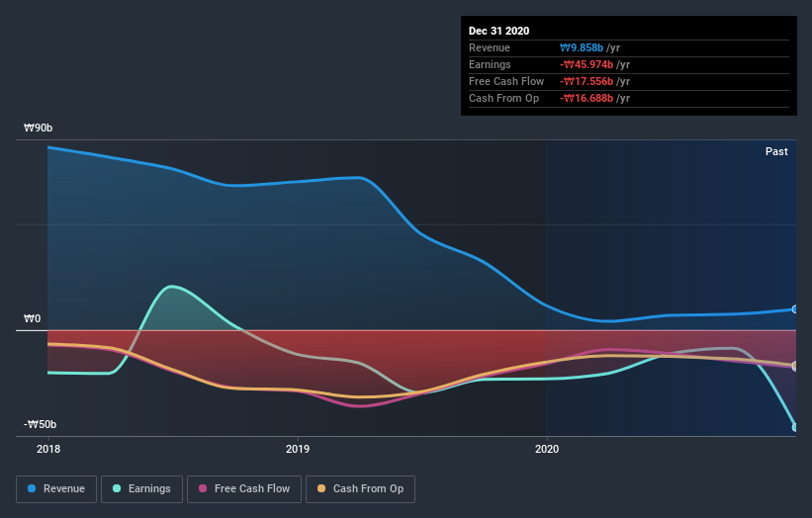Click the -₩45.974b earnings value
The height and width of the screenshot is (518, 812).
pyautogui.click(x=586, y=64)
